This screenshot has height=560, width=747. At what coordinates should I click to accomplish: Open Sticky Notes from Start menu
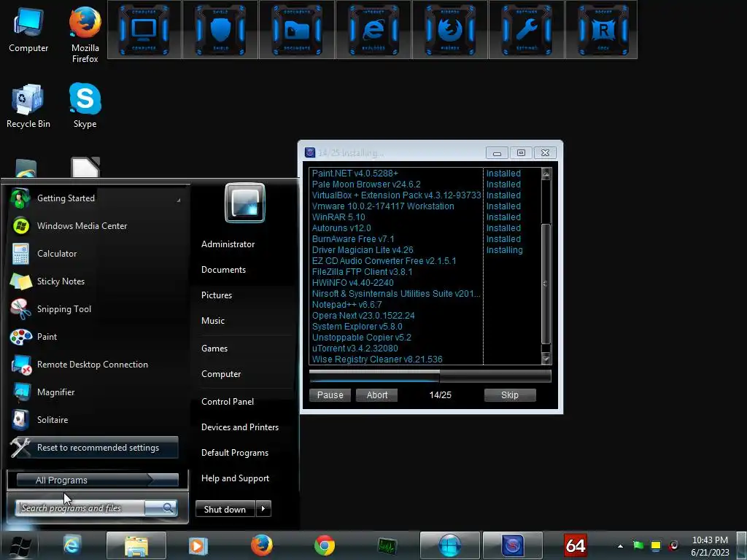click(x=96, y=281)
